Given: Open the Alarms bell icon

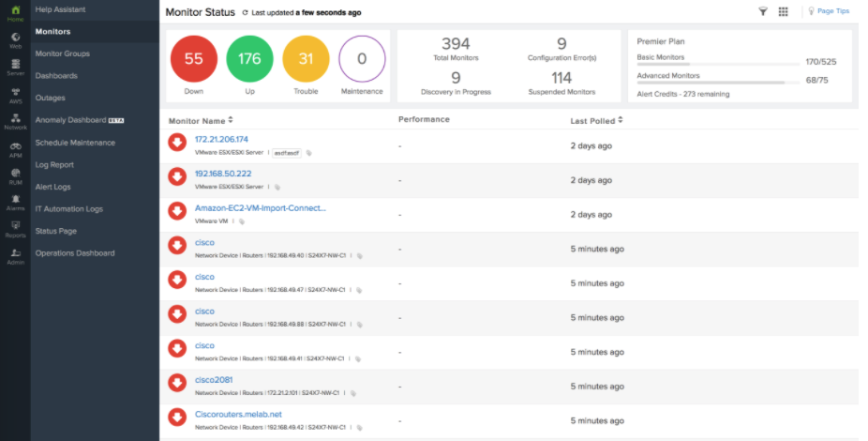Looking at the screenshot, I should [16, 199].
